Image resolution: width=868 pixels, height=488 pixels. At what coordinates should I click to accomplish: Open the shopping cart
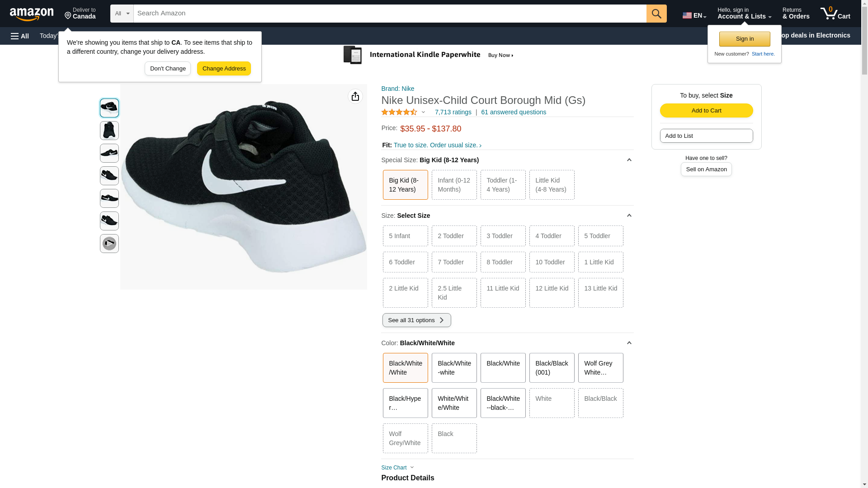[835, 14]
